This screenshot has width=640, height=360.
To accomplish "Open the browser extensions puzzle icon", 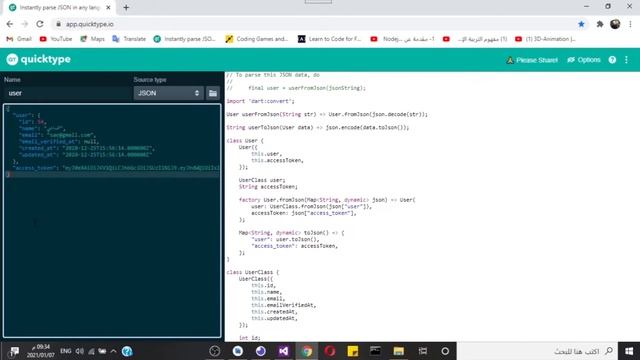I will tap(600, 24).
